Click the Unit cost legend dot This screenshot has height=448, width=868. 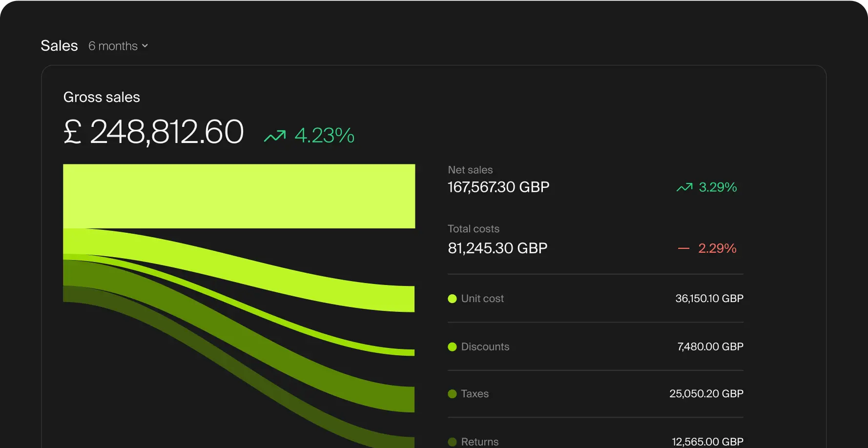[452, 299]
